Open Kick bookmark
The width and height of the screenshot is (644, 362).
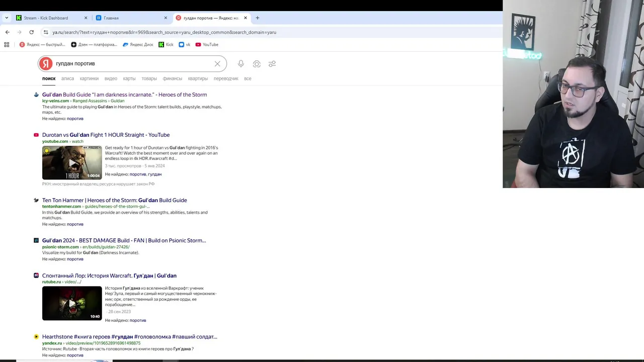[166, 45]
